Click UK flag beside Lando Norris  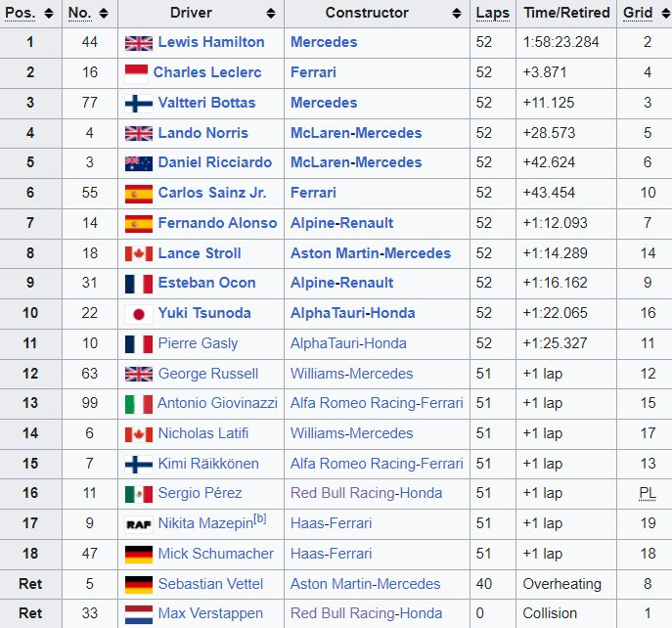139,133
